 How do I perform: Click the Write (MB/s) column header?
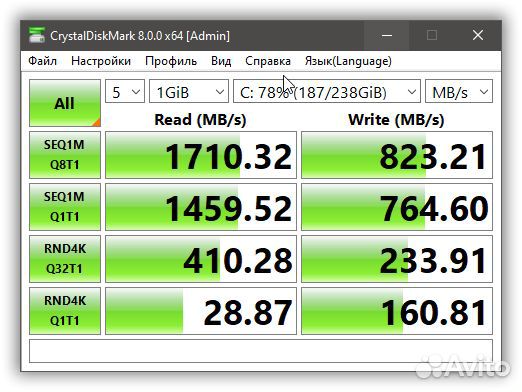[x=396, y=120]
